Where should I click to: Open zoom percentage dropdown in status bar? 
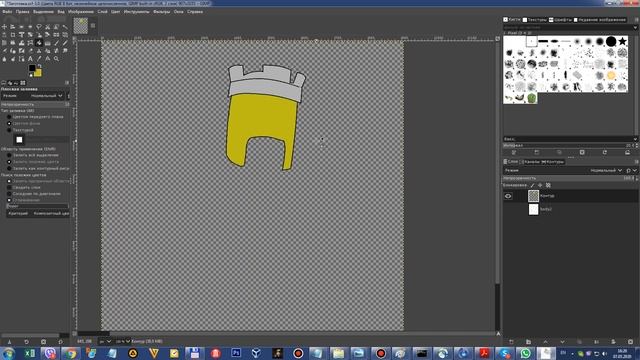click(x=122, y=341)
